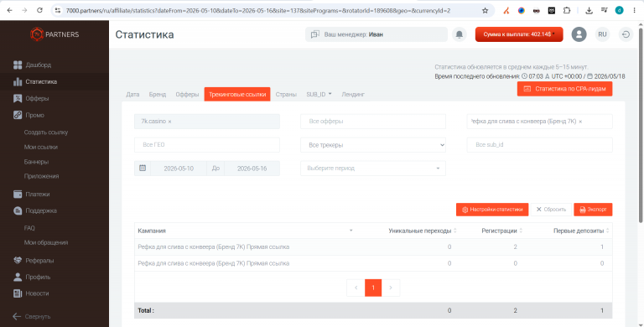Viewport: 644px width, 327px height.
Task: Click Сумма к выплате button
Action: [x=519, y=34]
